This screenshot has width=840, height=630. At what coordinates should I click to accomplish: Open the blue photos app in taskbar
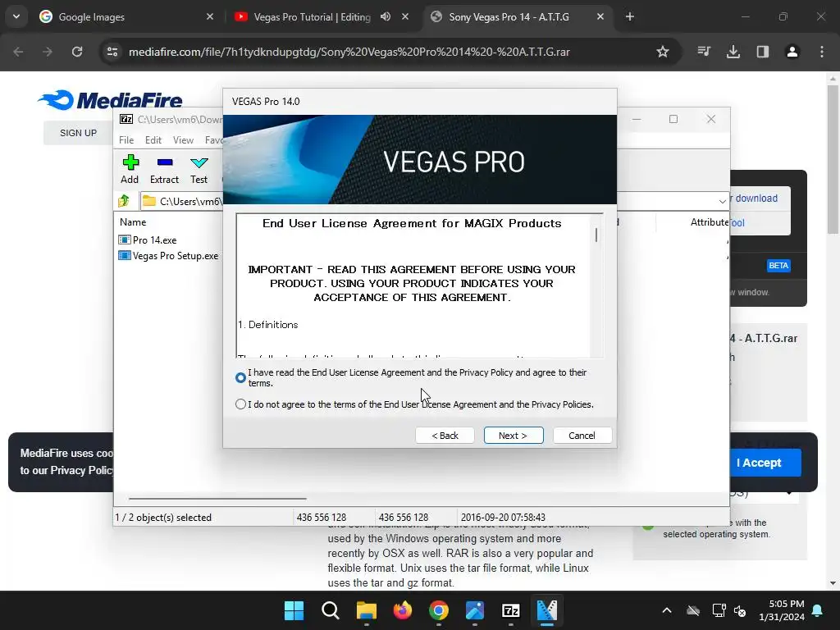(x=475, y=610)
